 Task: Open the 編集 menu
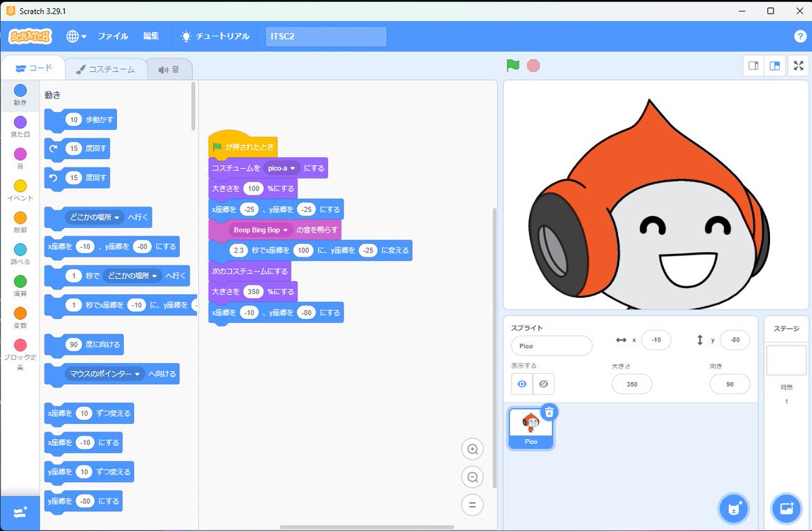pos(152,37)
